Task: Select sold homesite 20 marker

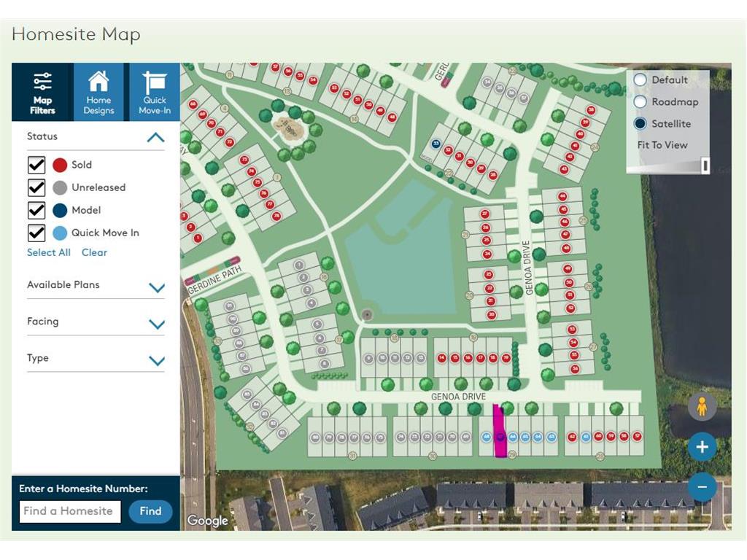Action: (492, 314)
